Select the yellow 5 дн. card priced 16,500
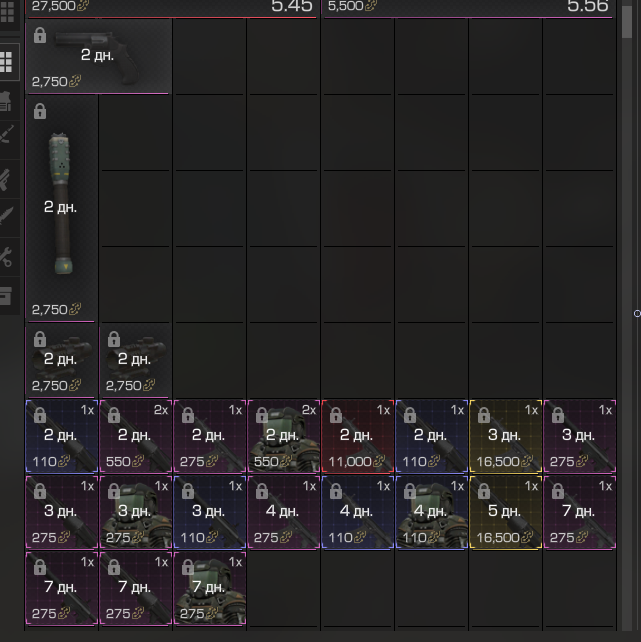 pos(506,512)
